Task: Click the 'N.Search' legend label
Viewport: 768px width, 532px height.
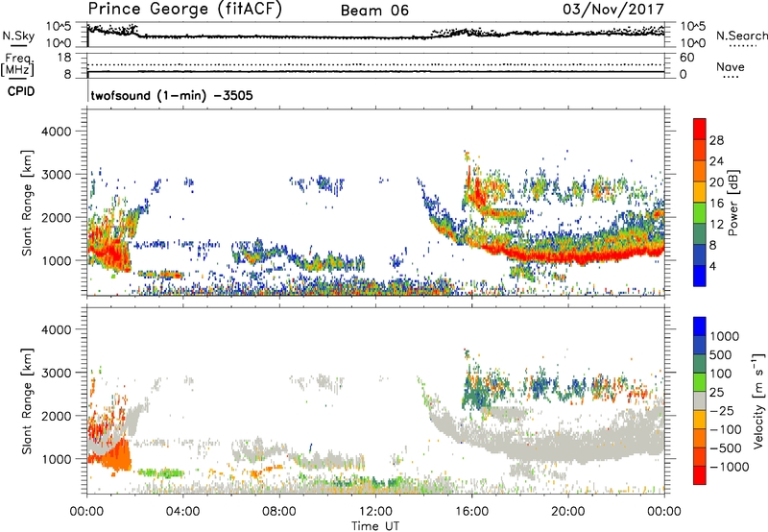Action: (x=742, y=36)
